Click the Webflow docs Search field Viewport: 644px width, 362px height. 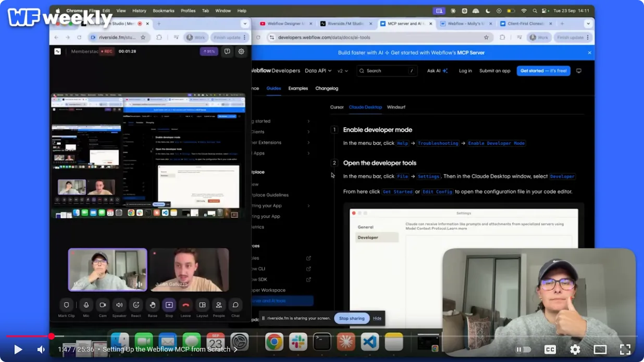click(x=388, y=71)
